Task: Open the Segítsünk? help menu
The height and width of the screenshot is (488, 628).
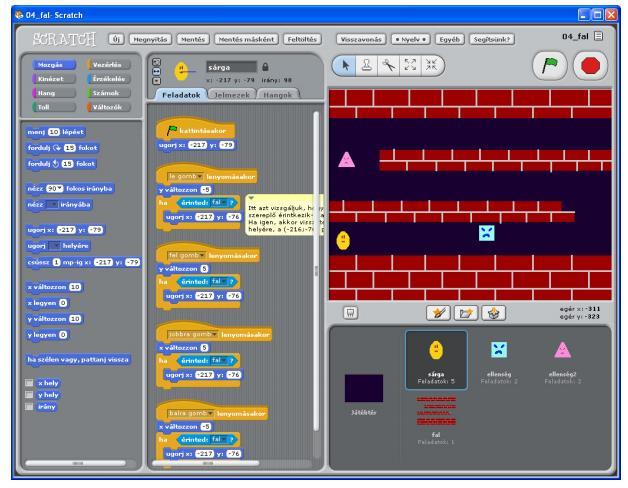Action: click(x=492, y=39)
